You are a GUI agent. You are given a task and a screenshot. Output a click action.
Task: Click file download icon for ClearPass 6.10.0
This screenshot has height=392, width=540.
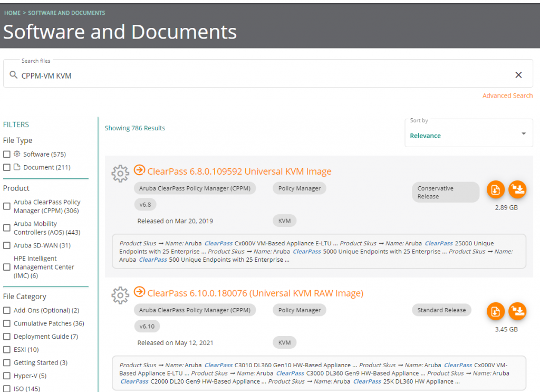click(x=495, y=311)
